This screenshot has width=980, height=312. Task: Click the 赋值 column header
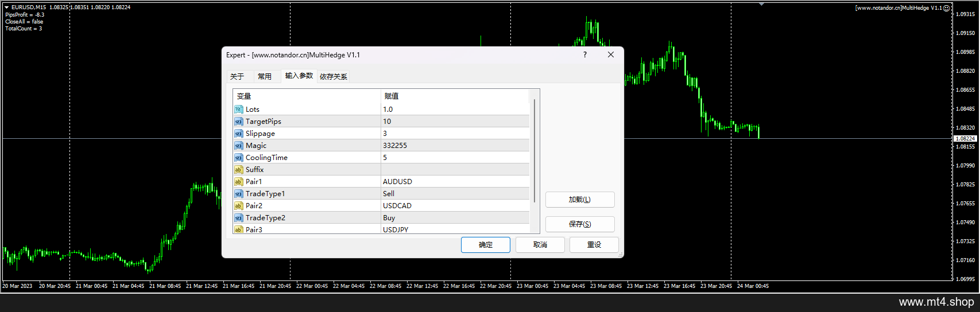455,96
